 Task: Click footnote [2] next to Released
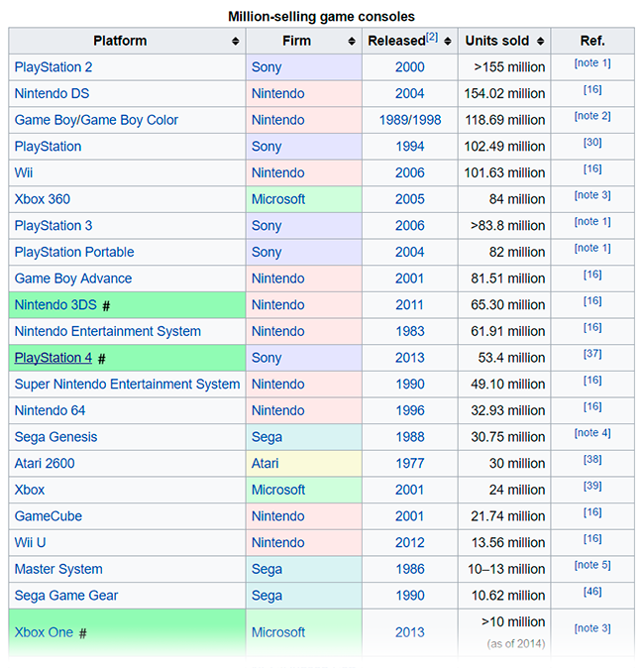coord(431,38)
